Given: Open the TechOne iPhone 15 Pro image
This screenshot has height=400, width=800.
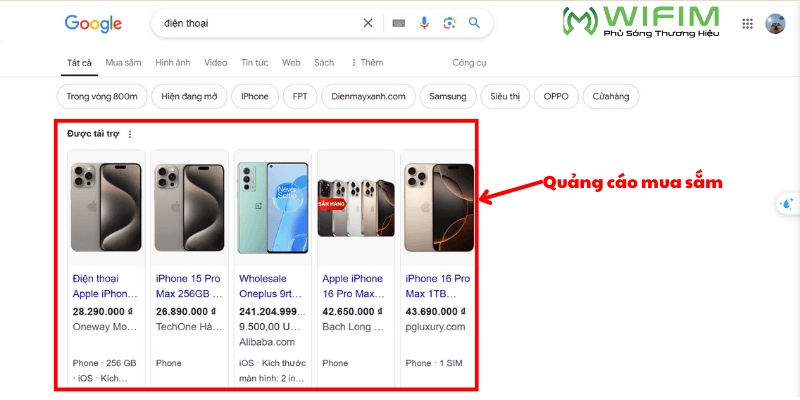Looking at the screenshot, I should pos(189,208).
